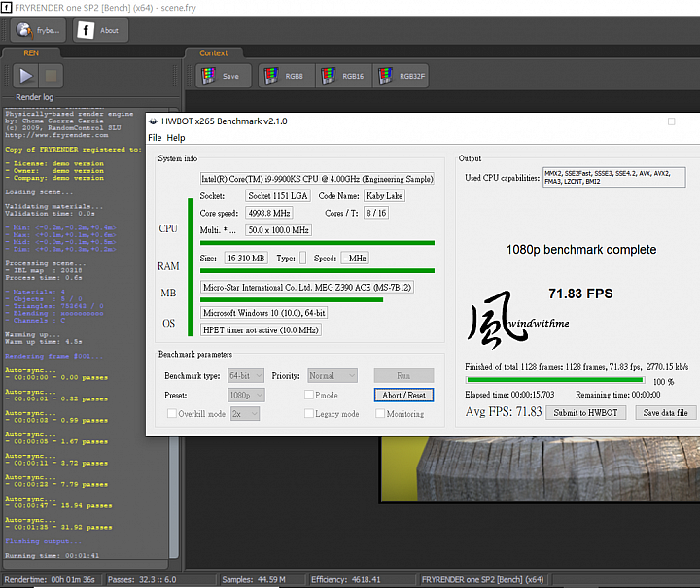Viewport: 700px width, 588px height.
Task: Click the Socket 1151 LGA field
Action: pos(278,196)
